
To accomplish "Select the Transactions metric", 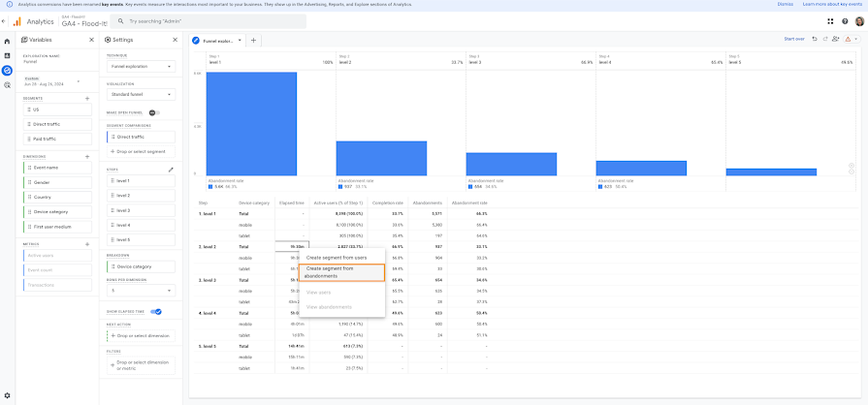I will [x=57, y=285].
